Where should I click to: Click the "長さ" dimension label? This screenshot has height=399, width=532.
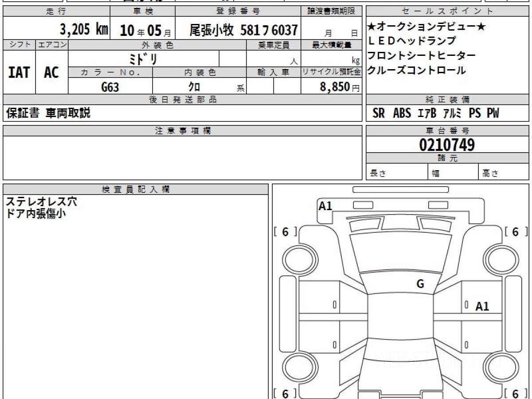pos(378,173)
